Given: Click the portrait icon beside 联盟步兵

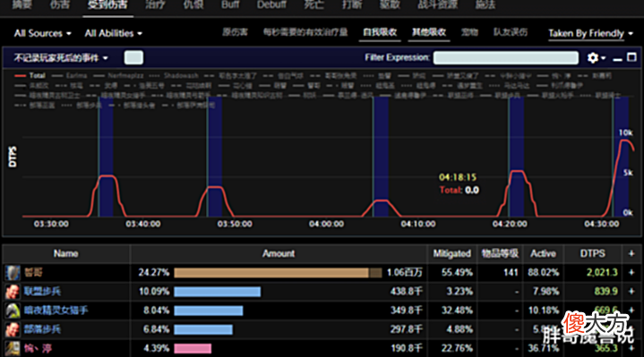Looking at the screenshot, I should [x=13, y=292].
